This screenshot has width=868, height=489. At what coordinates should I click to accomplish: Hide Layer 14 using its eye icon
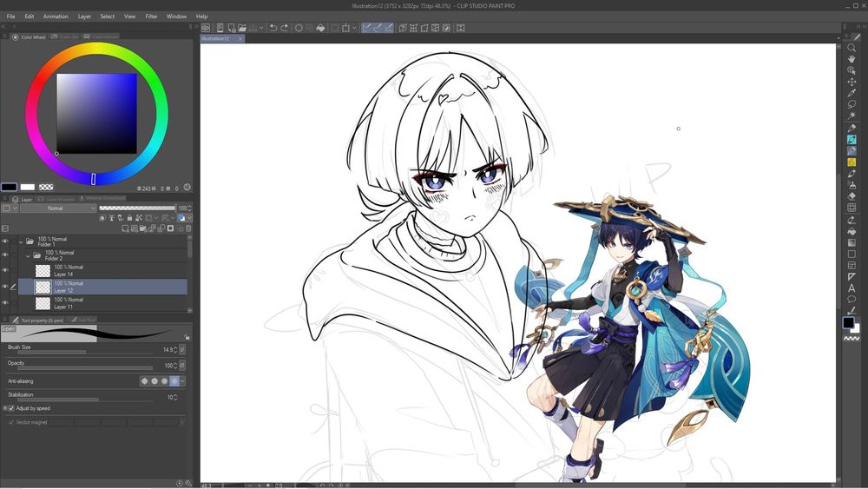pyautogui.click(x=5, y=270)
